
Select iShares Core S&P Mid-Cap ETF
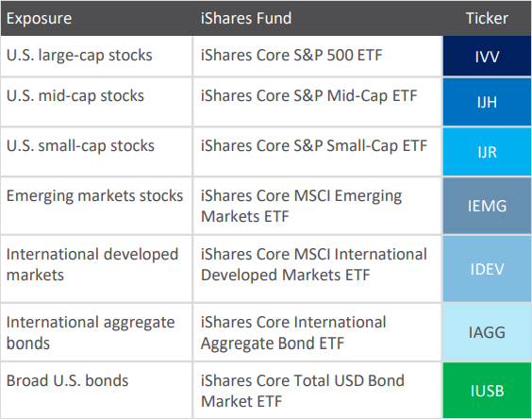point(308,95)
